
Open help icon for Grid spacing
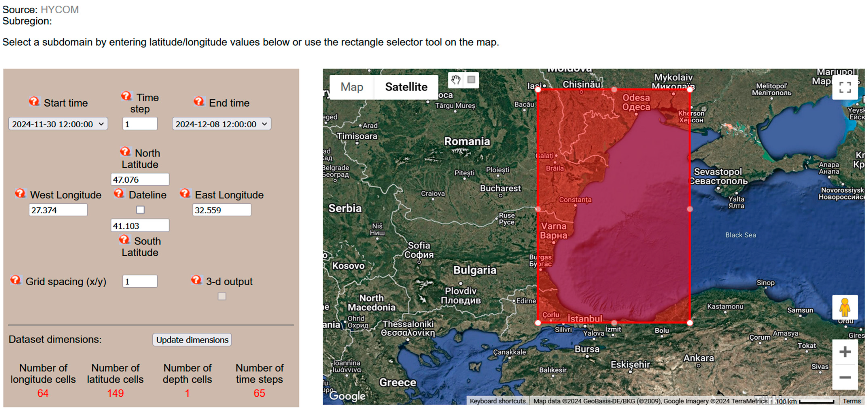[x=16, y=280]
